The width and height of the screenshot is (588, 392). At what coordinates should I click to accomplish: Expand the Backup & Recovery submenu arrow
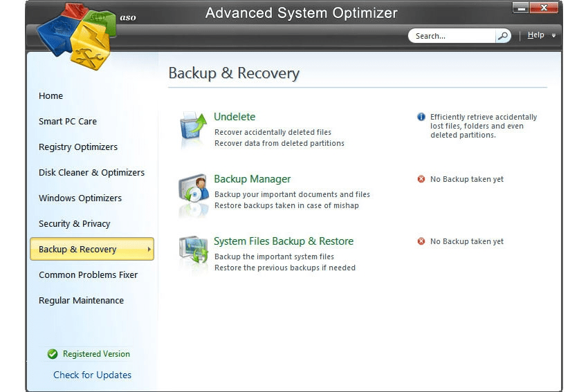pyautogui.click(x=149, y=249)
